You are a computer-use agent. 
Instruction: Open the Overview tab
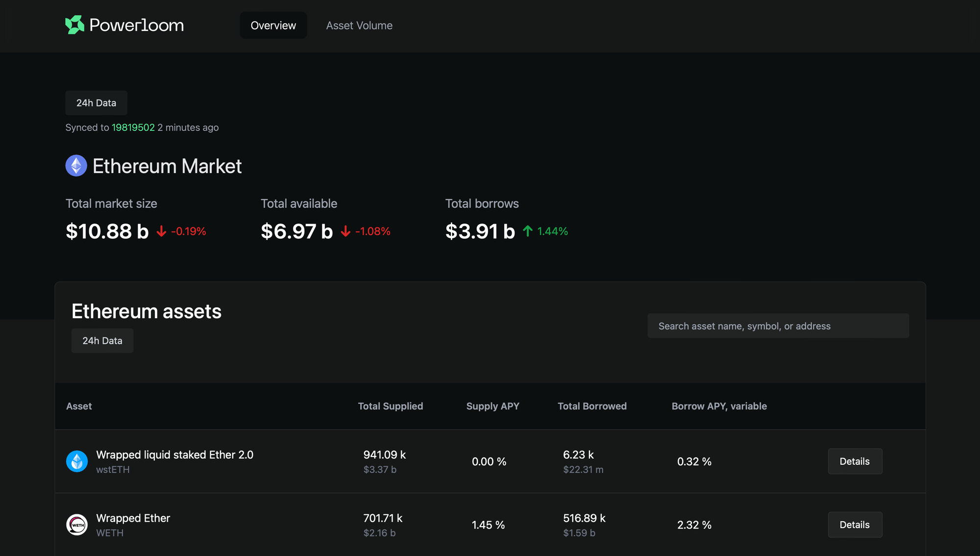273,25
